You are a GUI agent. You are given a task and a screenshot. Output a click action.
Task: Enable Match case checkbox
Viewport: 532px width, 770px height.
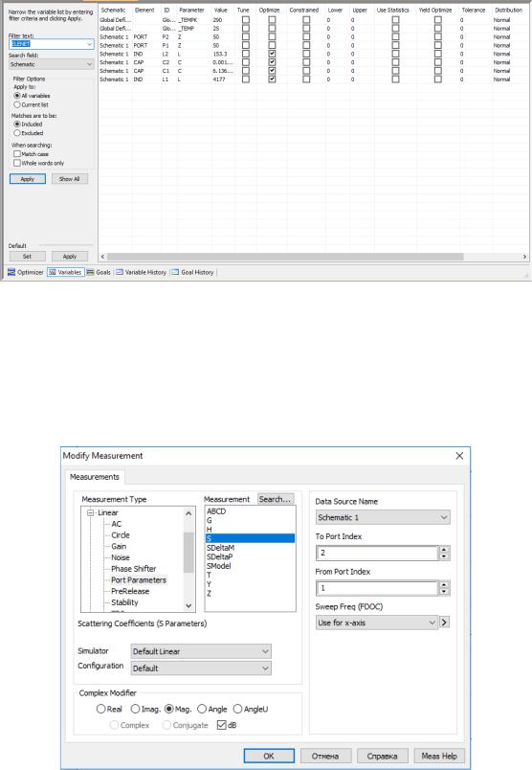[17, 153]
